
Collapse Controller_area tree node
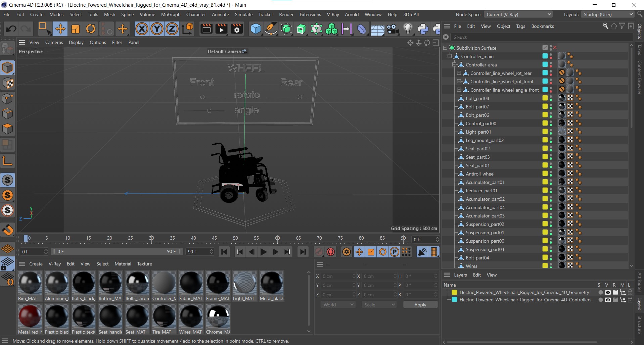(454, 64)
